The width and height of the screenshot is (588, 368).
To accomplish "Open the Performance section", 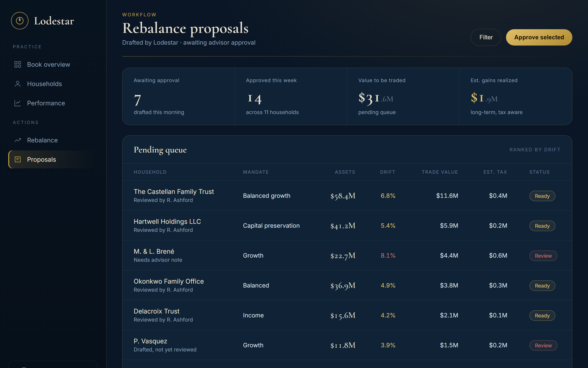I will [x=53, y=103].
